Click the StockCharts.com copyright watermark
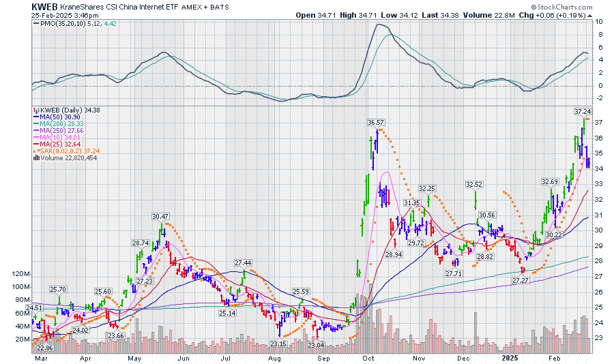Viewport: 614px width, 364px height. coord(573,6)
